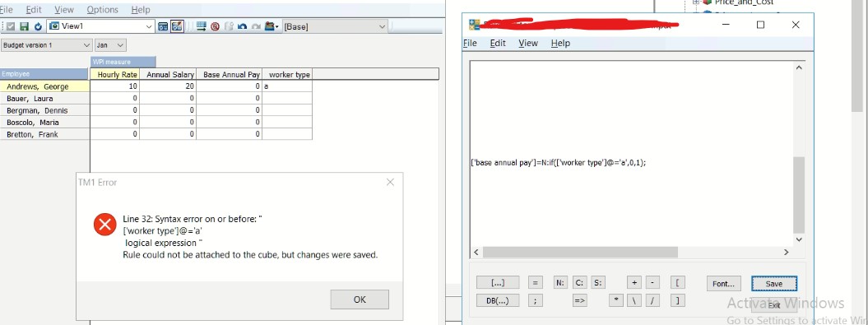Click the red error icon in TM1 Error

pos(104,225)
